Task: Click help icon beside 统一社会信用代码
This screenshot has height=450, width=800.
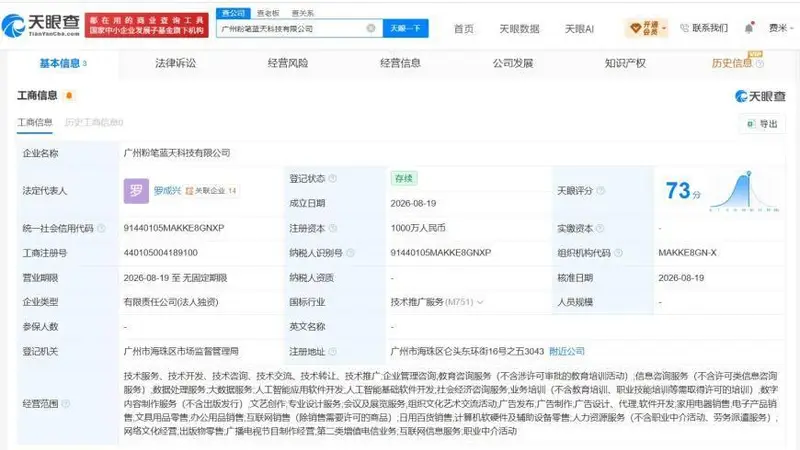Action: click(x=101, y=228)
